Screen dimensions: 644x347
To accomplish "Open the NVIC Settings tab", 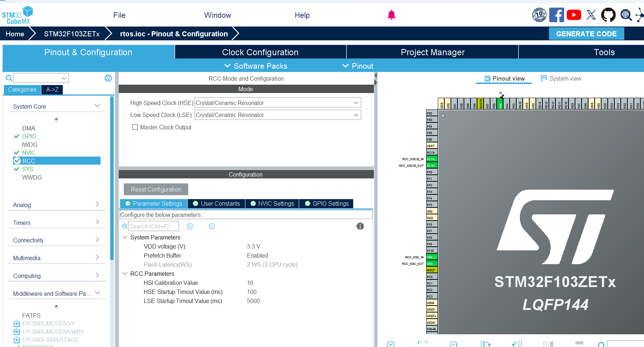I will 272,203.
